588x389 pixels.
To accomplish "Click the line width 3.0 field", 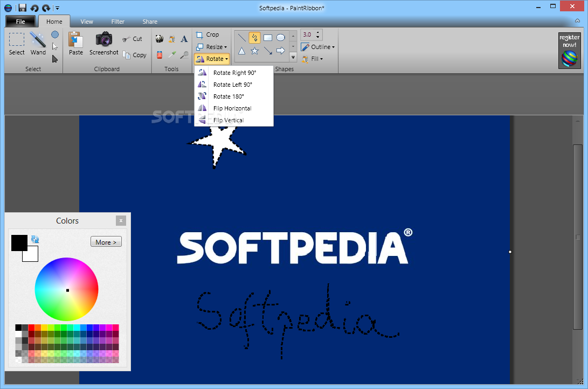I will coord(308,34).
